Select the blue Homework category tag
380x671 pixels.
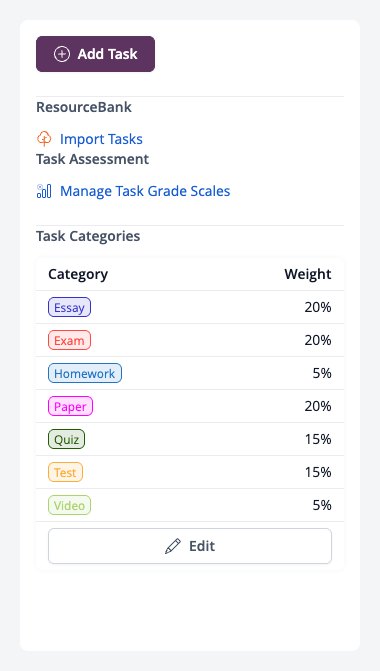tap(85, 373)
